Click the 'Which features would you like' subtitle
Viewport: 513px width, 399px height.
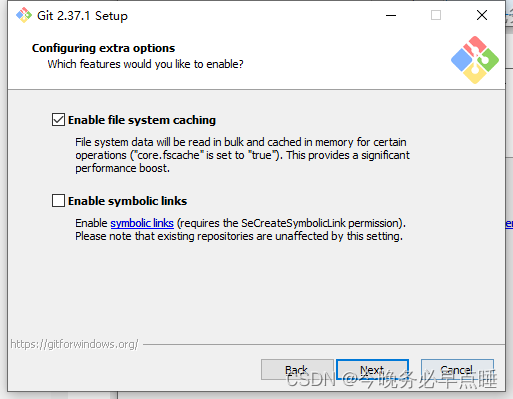[145, 64]
